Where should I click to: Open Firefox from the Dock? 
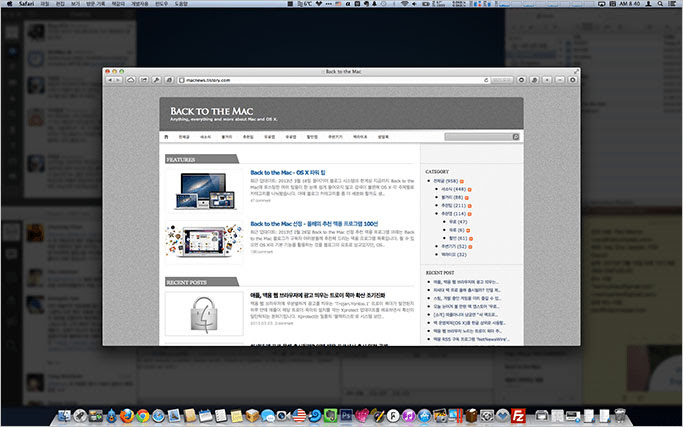pyautogui.click(x=127, y=415)
